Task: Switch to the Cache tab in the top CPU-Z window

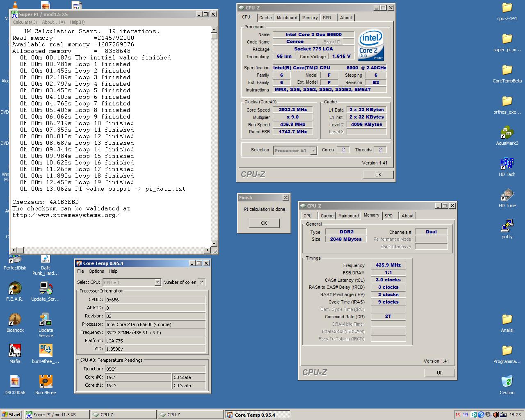Action: [x=265, y=18]
